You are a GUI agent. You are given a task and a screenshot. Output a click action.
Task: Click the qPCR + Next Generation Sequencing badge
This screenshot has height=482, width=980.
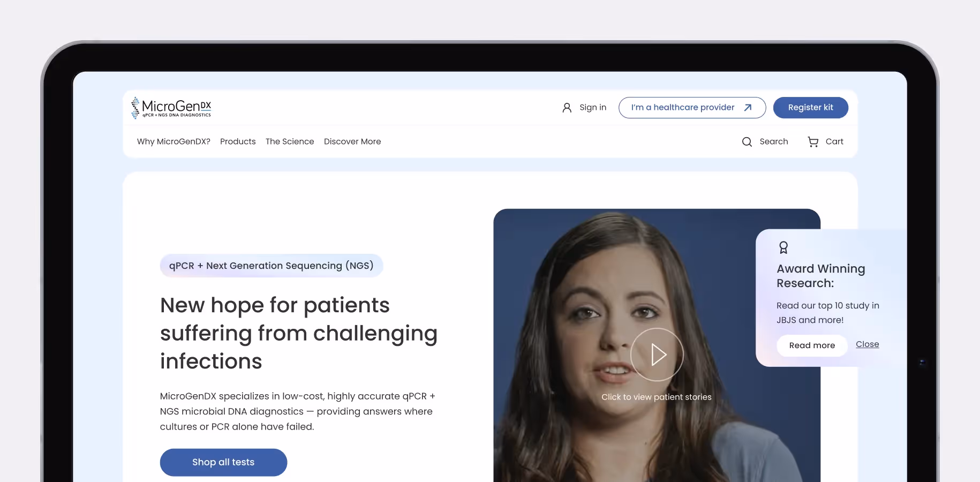(272, 266)
